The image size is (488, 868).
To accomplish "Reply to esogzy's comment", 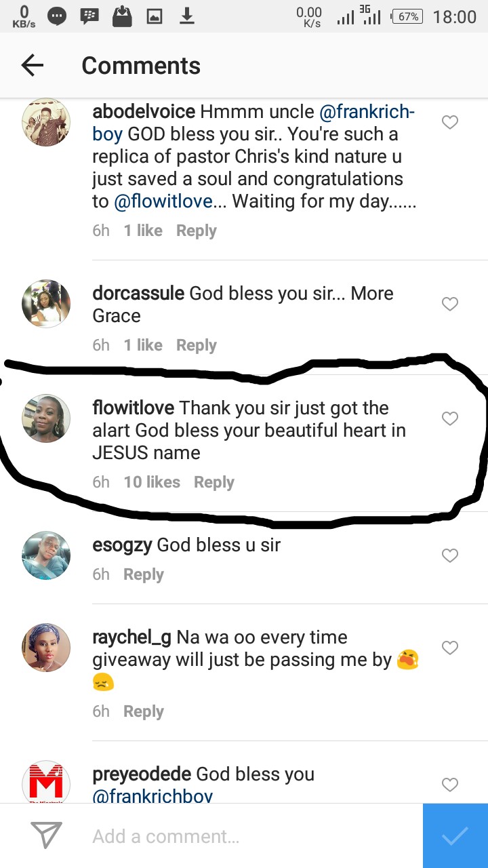I will (x=143, y=574).
